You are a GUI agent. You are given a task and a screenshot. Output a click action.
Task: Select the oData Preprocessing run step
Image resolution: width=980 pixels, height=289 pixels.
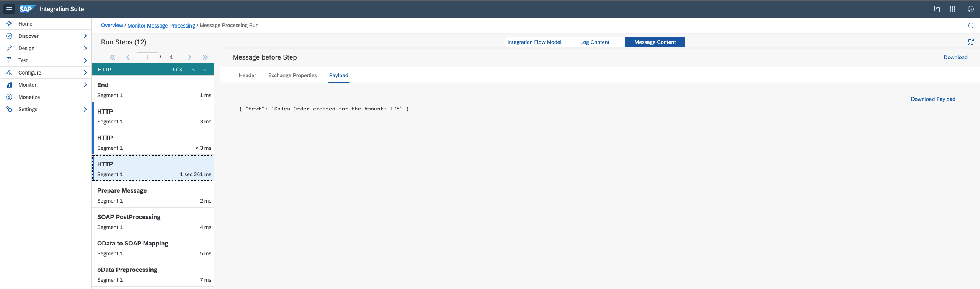[153, 274]
